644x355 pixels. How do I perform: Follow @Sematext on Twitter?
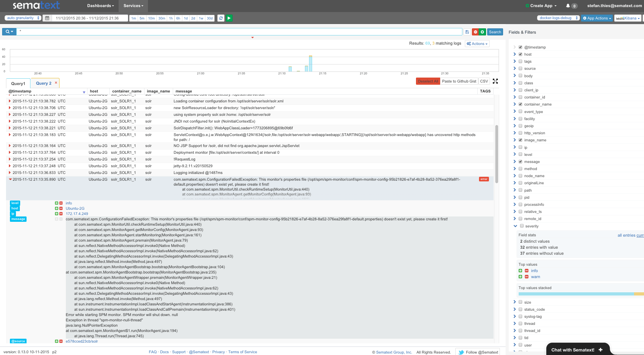pyautogui.click(x=478, y=352)
